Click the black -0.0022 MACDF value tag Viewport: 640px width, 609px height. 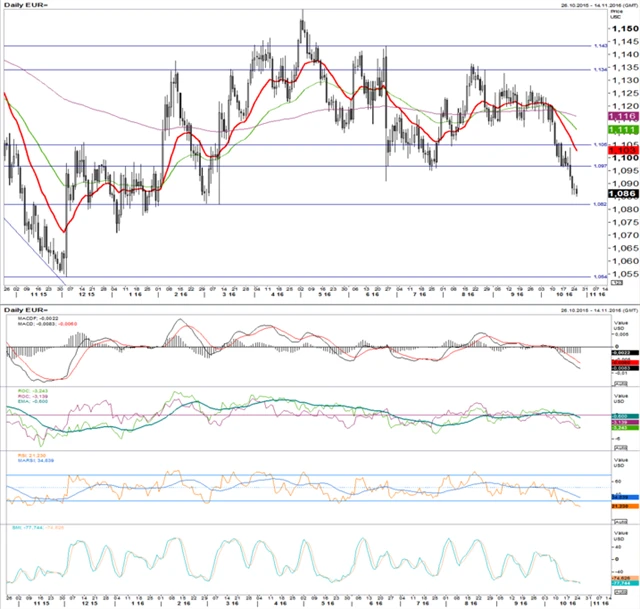(625, 352)
